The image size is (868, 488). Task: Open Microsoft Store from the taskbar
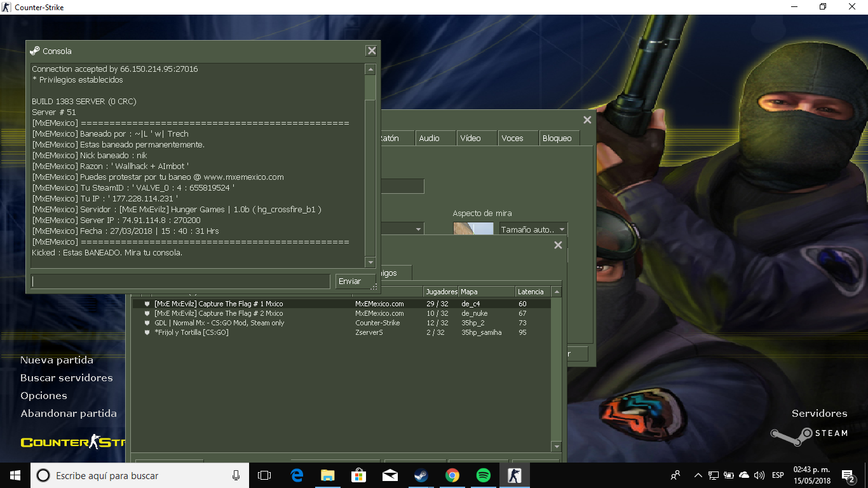pyautogui.click(x=359, y=475)
